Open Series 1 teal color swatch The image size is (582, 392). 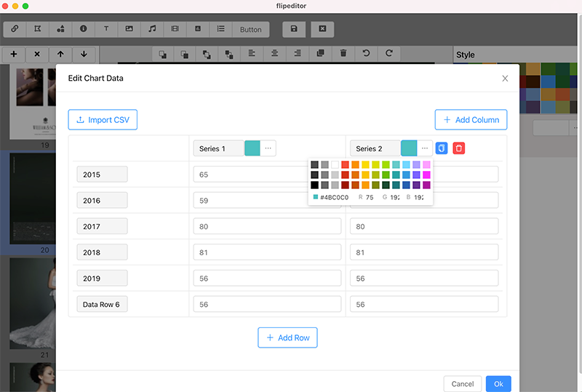(252, 148)
